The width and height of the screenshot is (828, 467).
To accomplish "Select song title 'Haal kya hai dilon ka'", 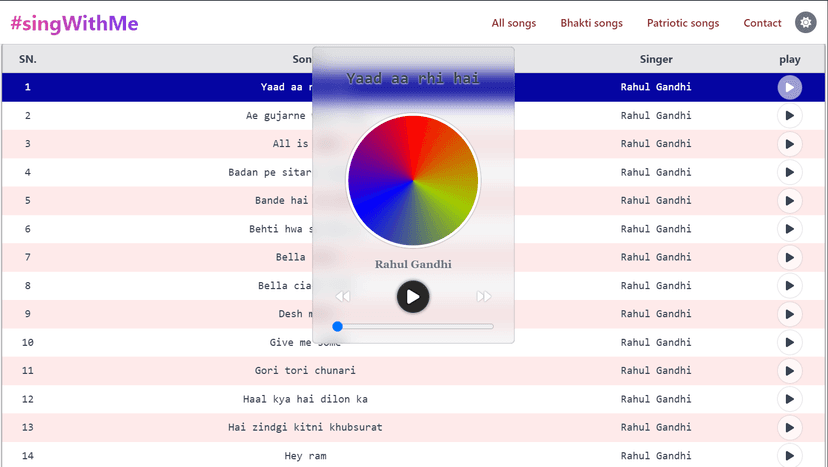I will [x=305, y=399].
